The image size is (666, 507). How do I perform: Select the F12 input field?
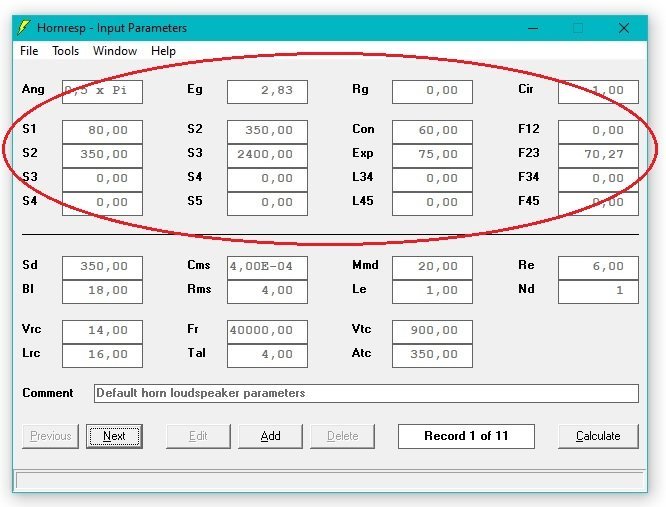(598, 132)
